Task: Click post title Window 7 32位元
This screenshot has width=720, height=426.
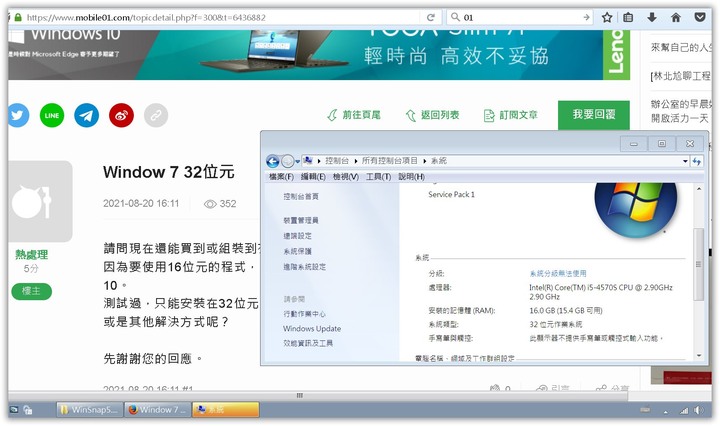Action: (x=169, y=172)
